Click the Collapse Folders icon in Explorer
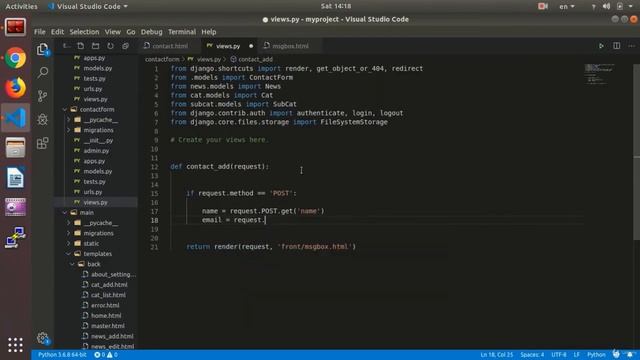The width and height of the screenshot is (640, 360). coord(125,46)
